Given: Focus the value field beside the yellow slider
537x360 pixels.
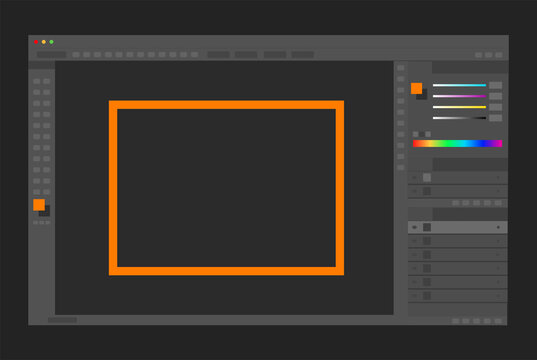Looking at the screenshot, I should [x=496, y=107].
